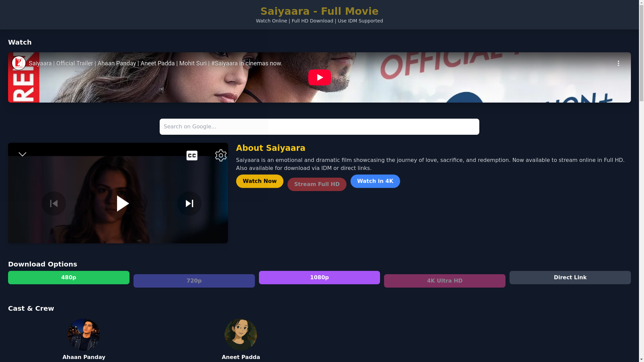Open the Saiyaara Official Trailer title link
644x362 pixels.
pyautogui.click(x=155, y=63)
